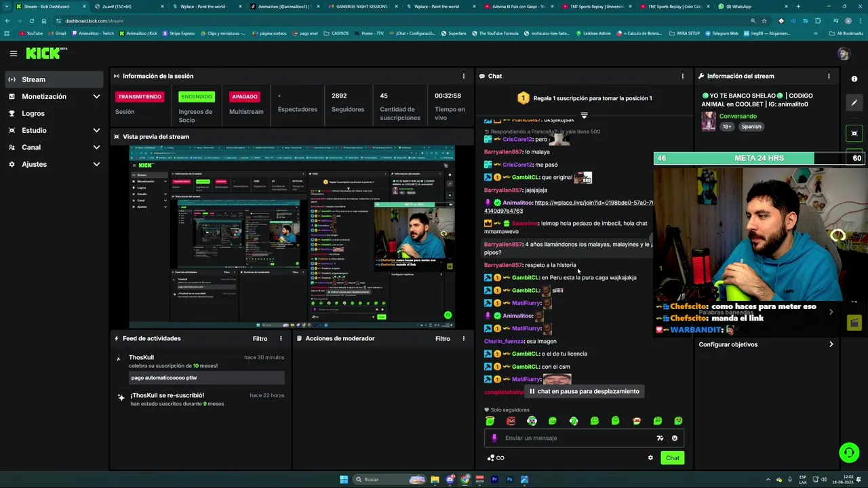Open the user profile avatar menu
This screenshot has height=488, width=868.
(x=844, y=54)
